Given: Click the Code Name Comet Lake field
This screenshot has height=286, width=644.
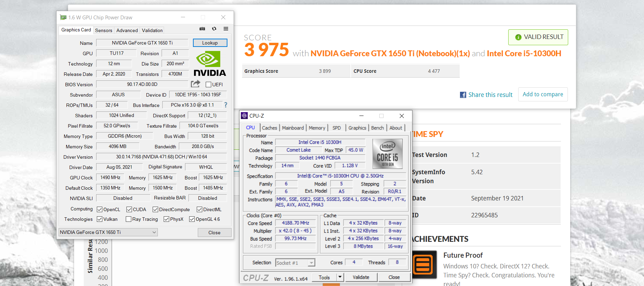Looking at the screenshot, I should [298, 150].
